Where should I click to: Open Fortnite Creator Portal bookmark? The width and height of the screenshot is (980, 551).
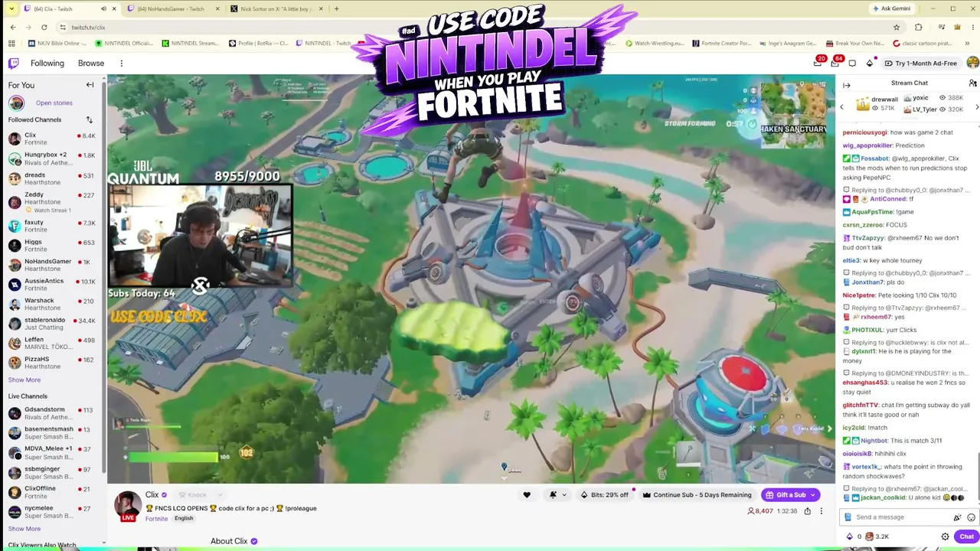pos(722,44)
